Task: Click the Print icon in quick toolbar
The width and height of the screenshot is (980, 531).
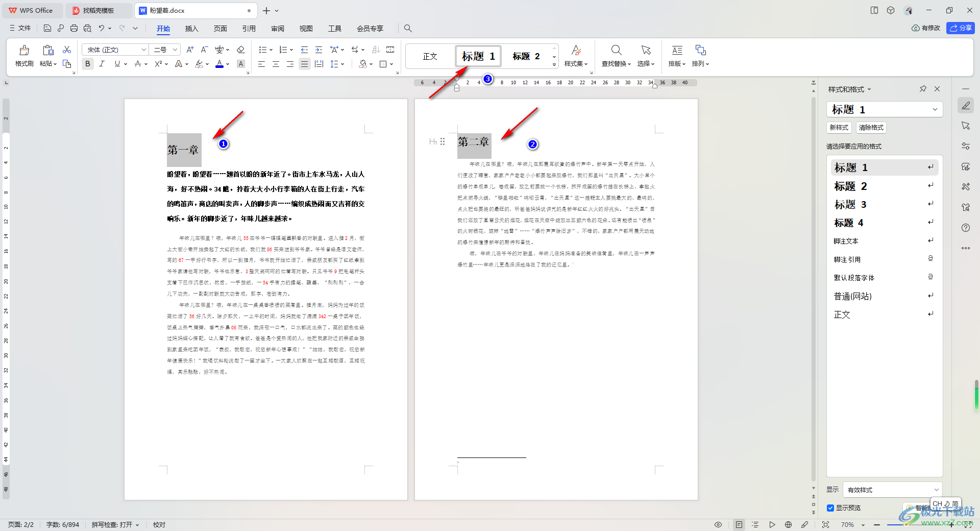Action: pos(74,28)
